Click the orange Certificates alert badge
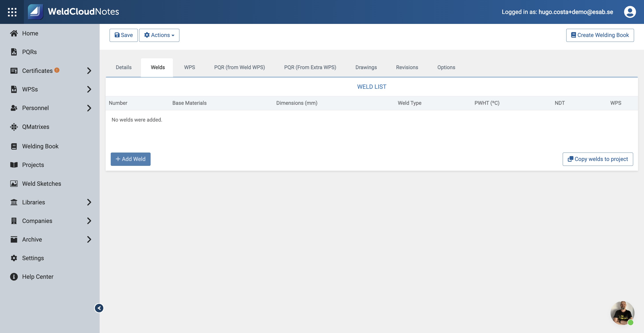This screenshot has width=644, height=333. click(x=57, y=70)
